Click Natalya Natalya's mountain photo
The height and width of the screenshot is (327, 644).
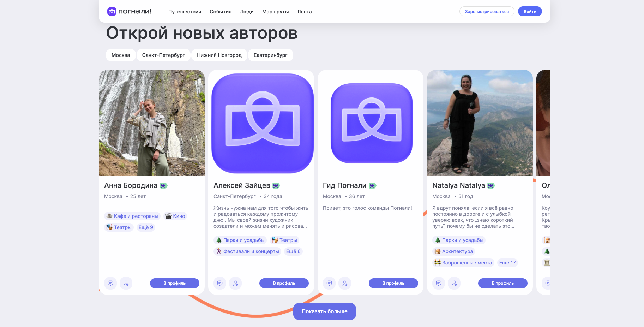(x=480, y=123)
